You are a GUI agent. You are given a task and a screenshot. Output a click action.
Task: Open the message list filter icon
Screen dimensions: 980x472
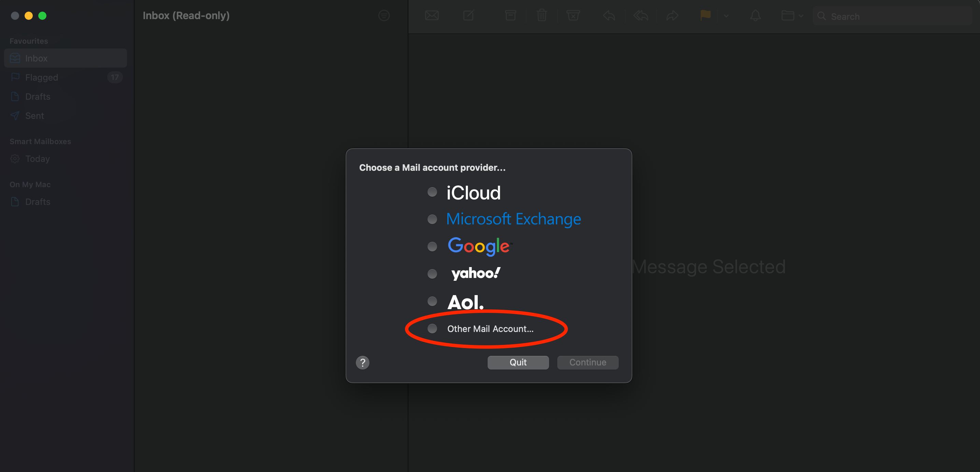pos(384,16)
